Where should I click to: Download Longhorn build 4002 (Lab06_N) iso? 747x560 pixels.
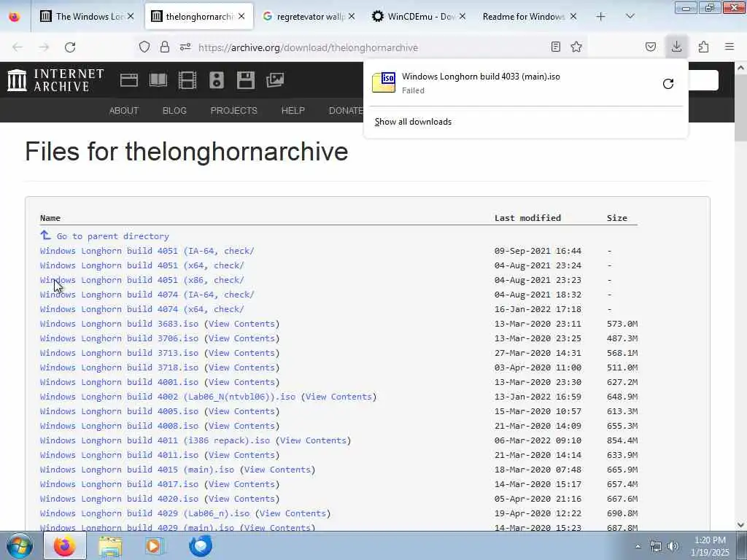[168, 397]
